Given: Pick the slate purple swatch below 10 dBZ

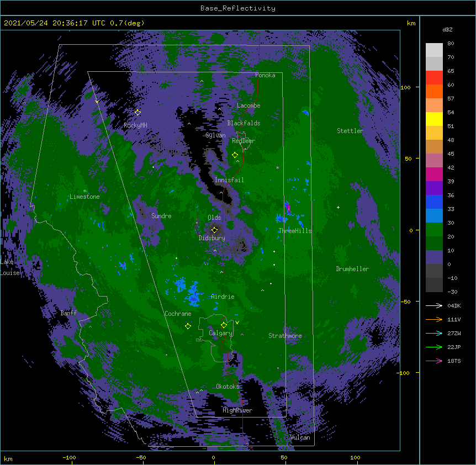Looking at the screenshot, I should coord(434,257).
